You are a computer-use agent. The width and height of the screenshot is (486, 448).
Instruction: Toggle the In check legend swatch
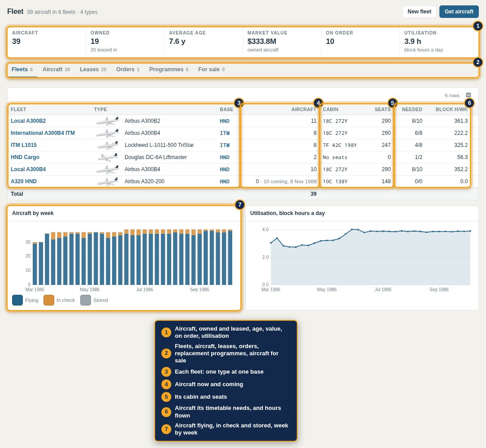49,300
